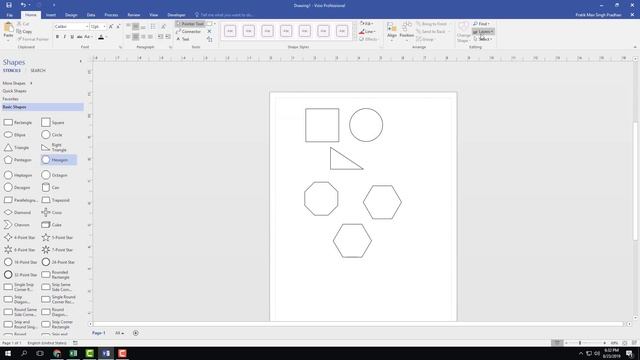Open the All pages dropdown
This screenshot has height=360, width=640.
[119, 333]
